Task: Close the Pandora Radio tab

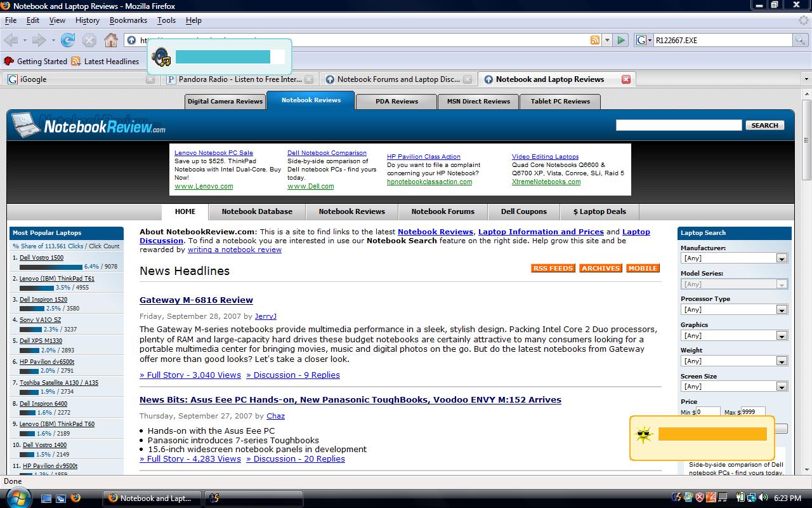Action: point(309,79)
